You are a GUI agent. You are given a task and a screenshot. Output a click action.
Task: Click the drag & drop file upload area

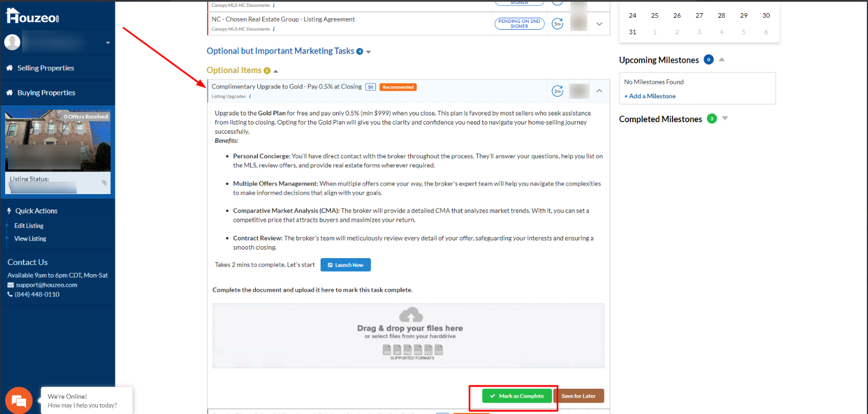tap(408, 336)
